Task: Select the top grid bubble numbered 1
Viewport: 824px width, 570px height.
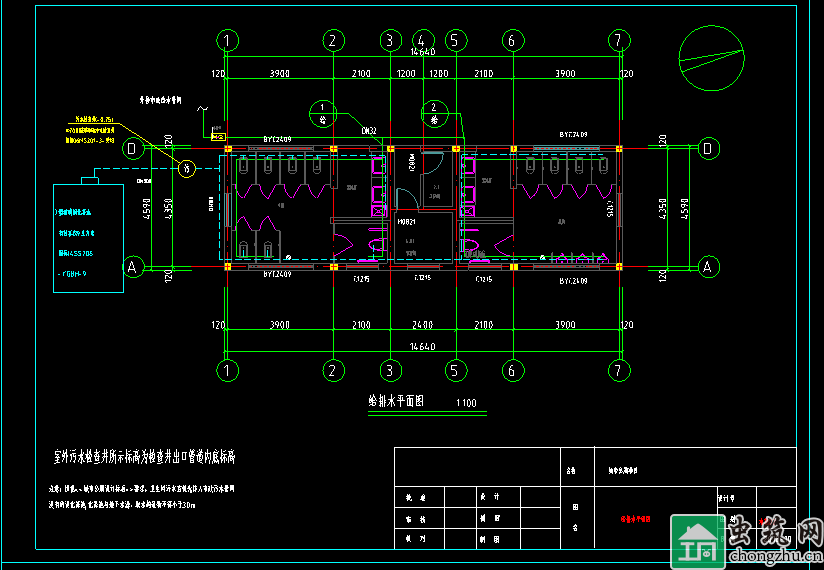Action: click(x=229, y=40)
